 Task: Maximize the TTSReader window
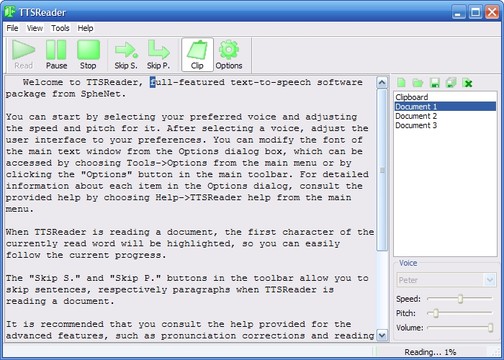(475, 12)
